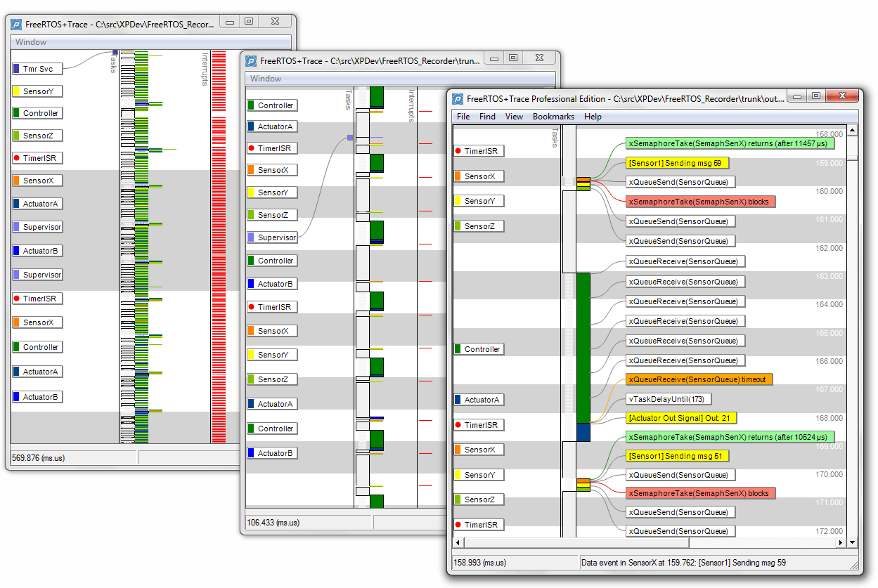Select the ActuatorA task label in the front window
This screenshot has width=878, height=588.
(x=479, y=400)
